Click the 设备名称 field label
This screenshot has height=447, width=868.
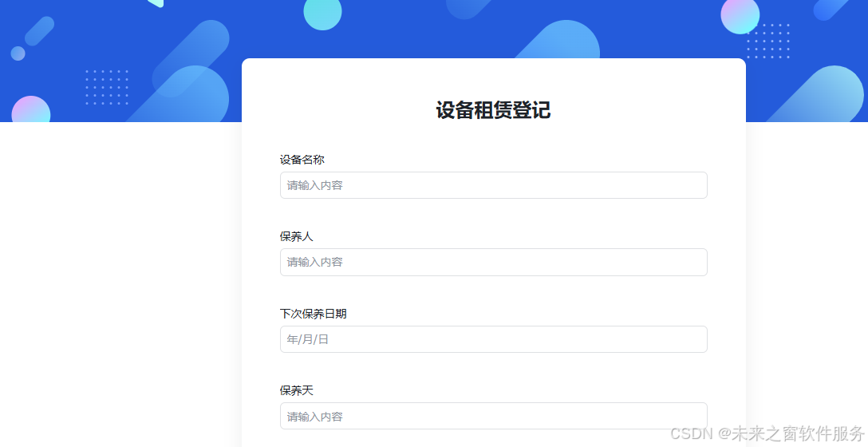[x=302, y=160]
